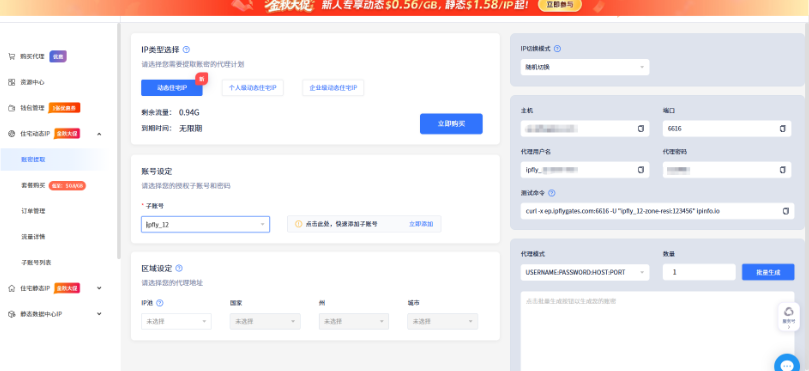Click the 无限期 expiry value
Image resolution: width=809 pixels, height=371 pixels.
coord(190,128)
